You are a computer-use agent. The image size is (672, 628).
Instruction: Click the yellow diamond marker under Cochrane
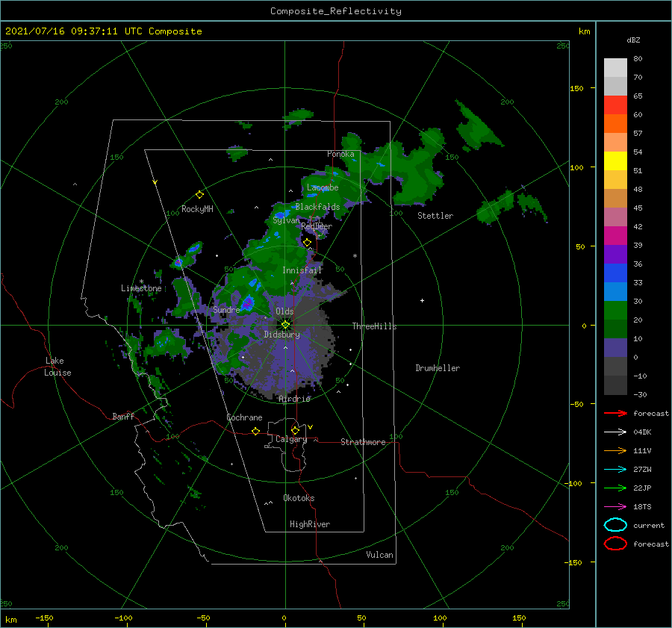256,431
